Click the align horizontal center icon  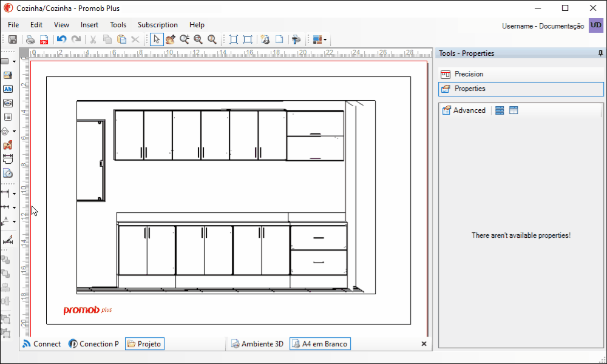pyautogui.click(x=5, y=288)
